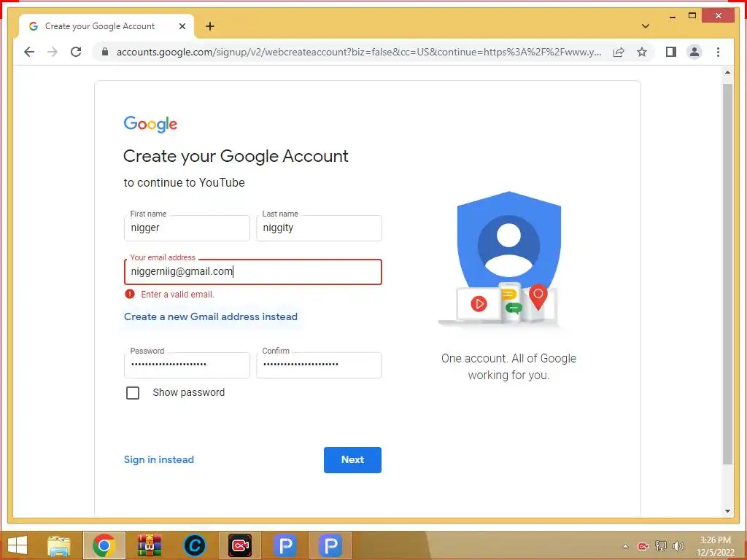Minimize the Chrome window
The height and width of the screenshot is (560, 747).
(672, 17)
